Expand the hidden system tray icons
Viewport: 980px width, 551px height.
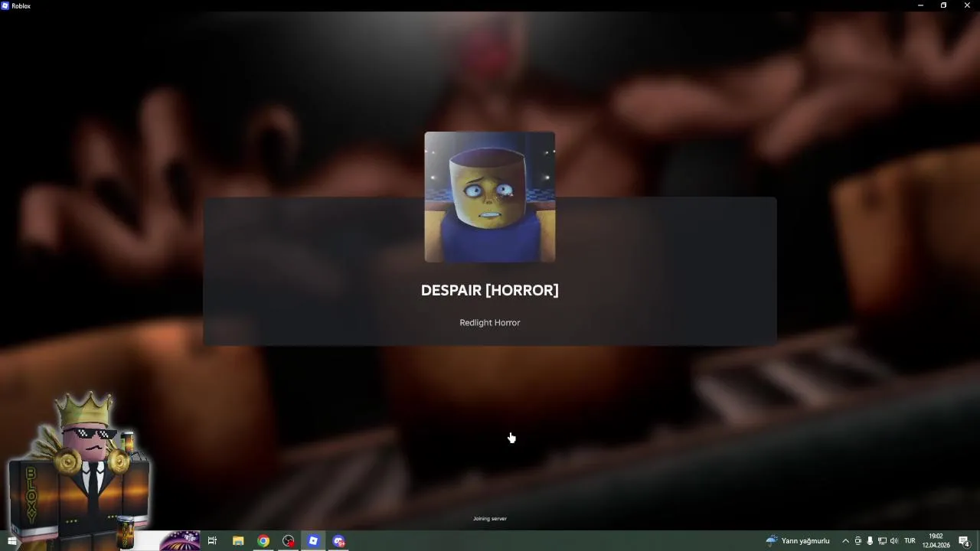click(845, 541)
